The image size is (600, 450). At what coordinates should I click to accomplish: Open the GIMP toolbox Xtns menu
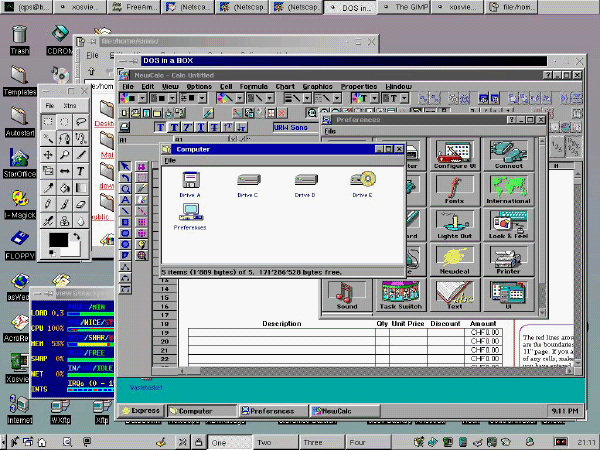70,105
